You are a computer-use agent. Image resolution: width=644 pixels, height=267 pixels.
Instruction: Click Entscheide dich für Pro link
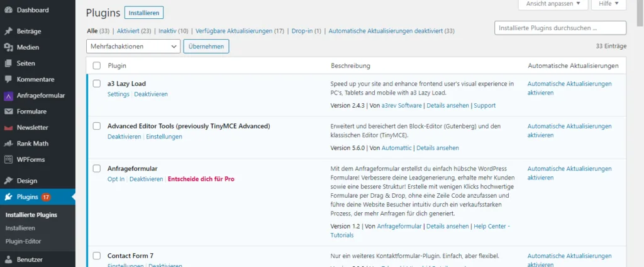(x=201, y=179)
